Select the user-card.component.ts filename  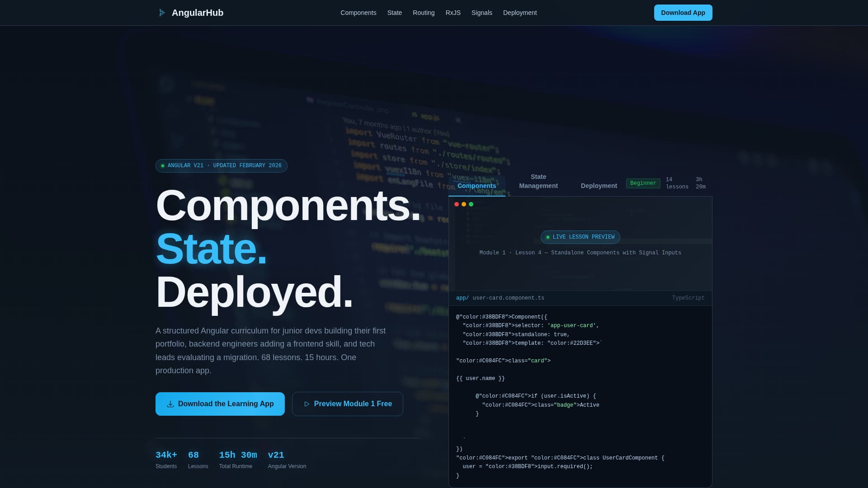point(508,298)
